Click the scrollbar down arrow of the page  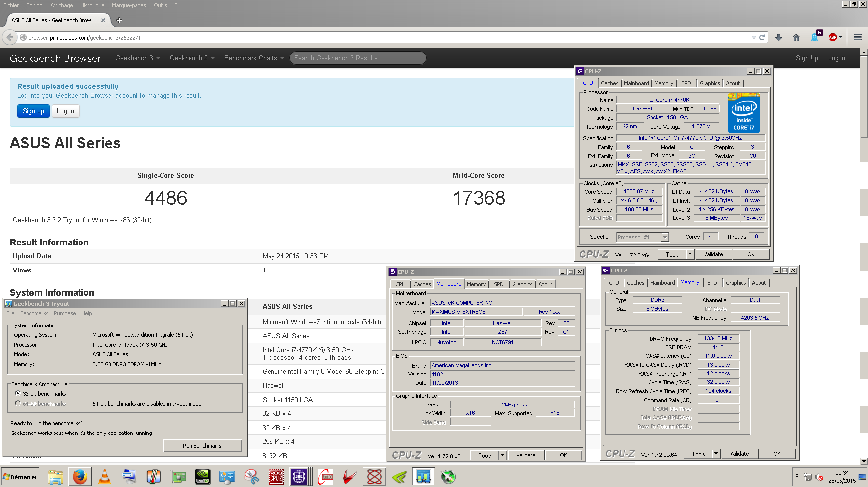coord(864,461)
